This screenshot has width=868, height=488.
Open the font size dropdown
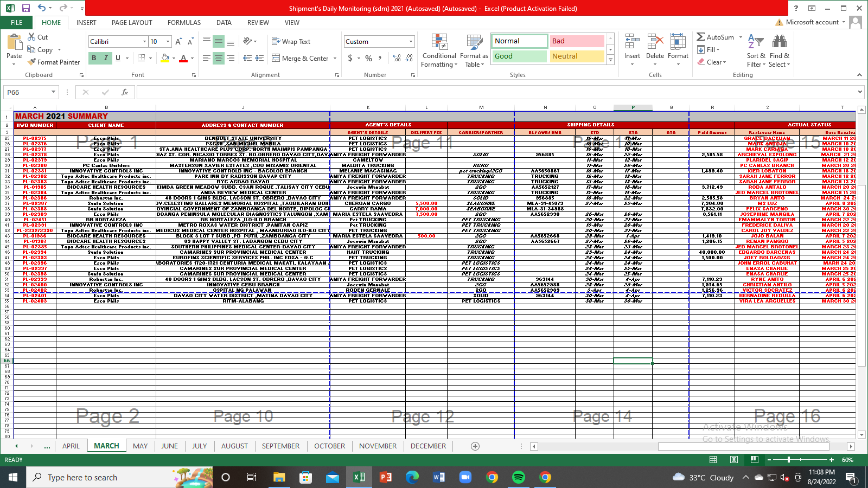pyautogui.click(x=168, y=42)
